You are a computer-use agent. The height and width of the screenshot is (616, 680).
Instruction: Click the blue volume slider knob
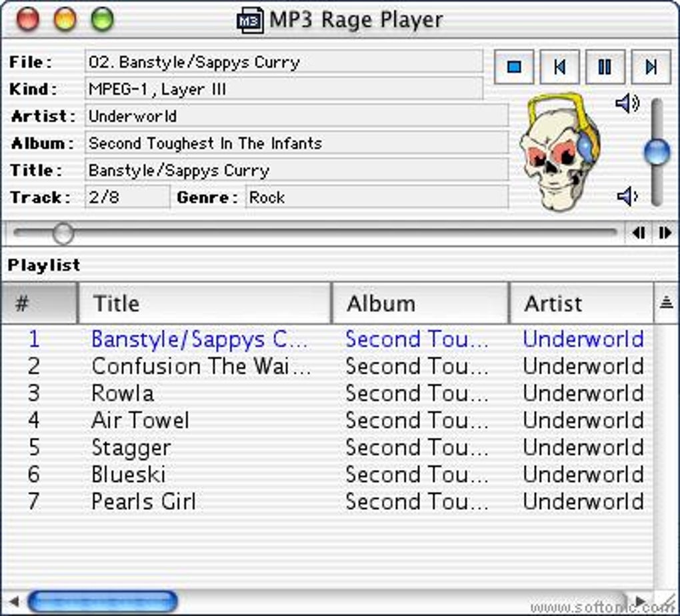coord(657,152)
